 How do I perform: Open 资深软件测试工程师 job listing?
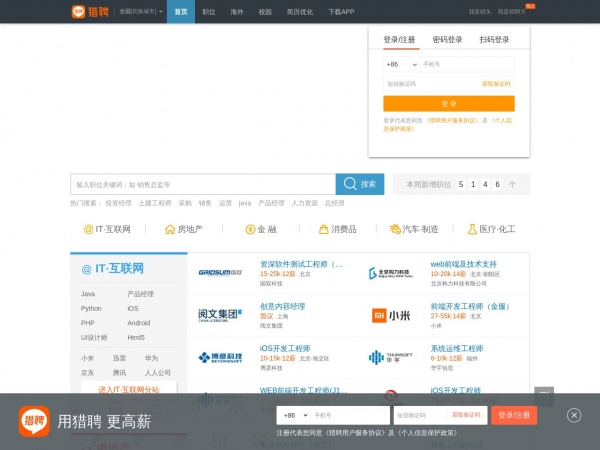[301, 264]
